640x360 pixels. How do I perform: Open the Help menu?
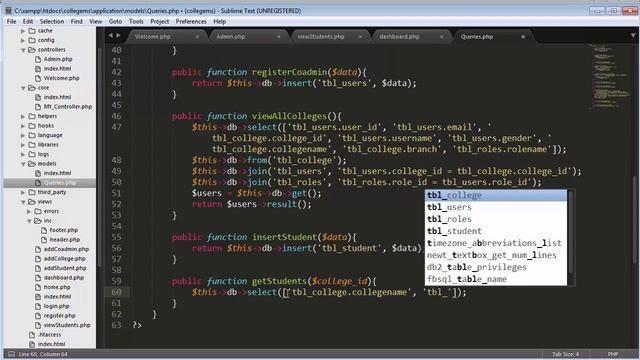pos(220,21)
